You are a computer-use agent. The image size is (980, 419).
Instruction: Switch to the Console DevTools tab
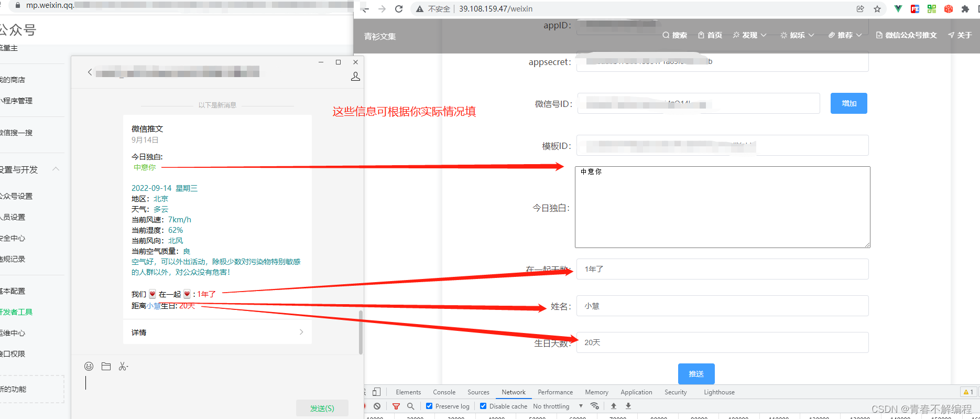pyautogui.click(x=444, y=392)
